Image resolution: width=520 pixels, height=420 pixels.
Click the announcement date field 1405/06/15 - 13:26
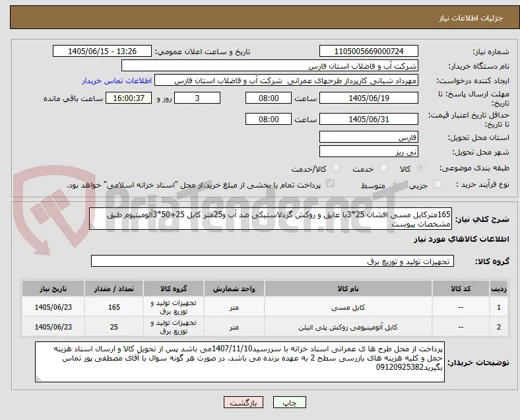pyautogui.click(x=102, y=51)
